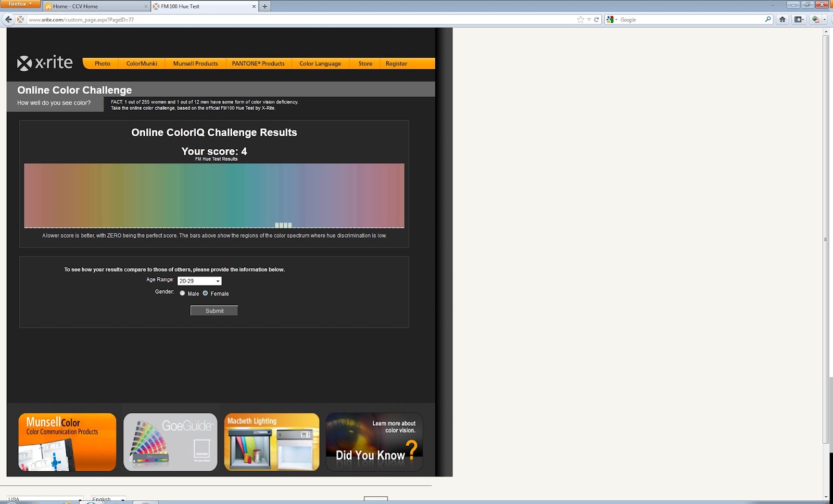Image resolution: width=833 pixels, height=504 pixels.
Task: Click the vertical page scrollbar
Action: 826,239
